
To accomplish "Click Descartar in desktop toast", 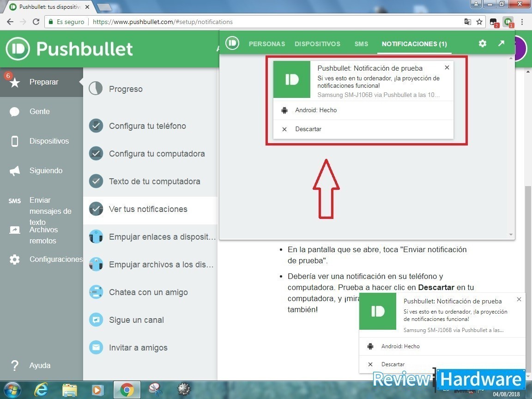I will pos(442,364).
